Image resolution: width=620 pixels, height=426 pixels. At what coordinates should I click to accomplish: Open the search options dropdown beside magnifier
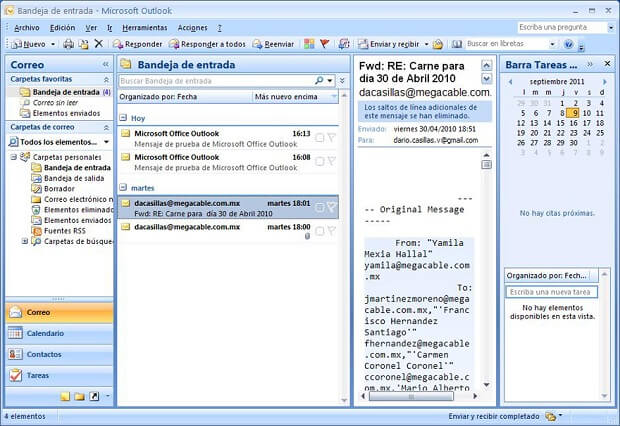pyautogui.click(x=329, y=81)
